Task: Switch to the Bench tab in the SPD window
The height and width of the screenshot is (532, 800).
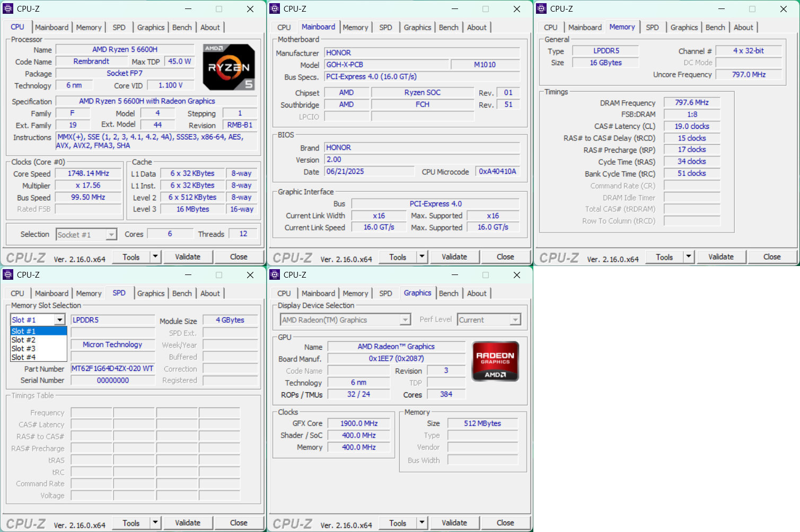Action: click(x=182, y=294)
